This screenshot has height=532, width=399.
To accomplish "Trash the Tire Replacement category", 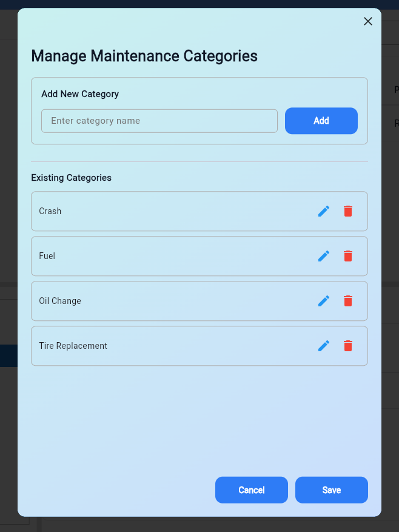I will click(348, 346).
